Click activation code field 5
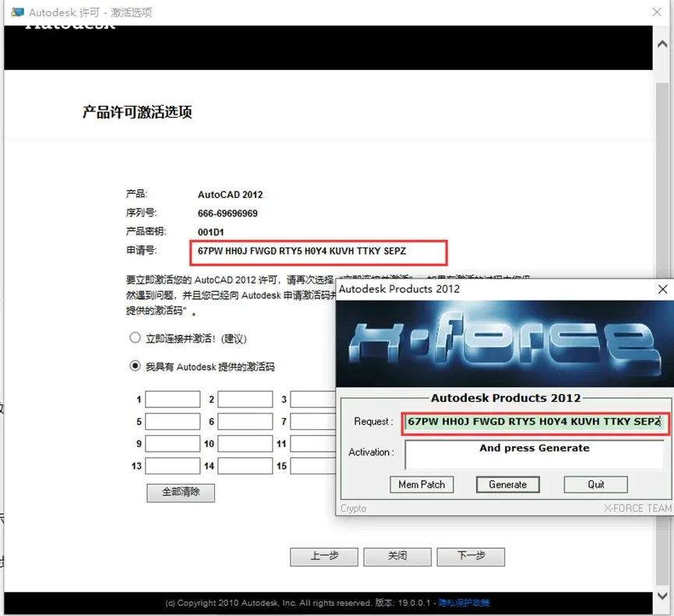This screenshot has width=674, height=616. pos(172,421)
